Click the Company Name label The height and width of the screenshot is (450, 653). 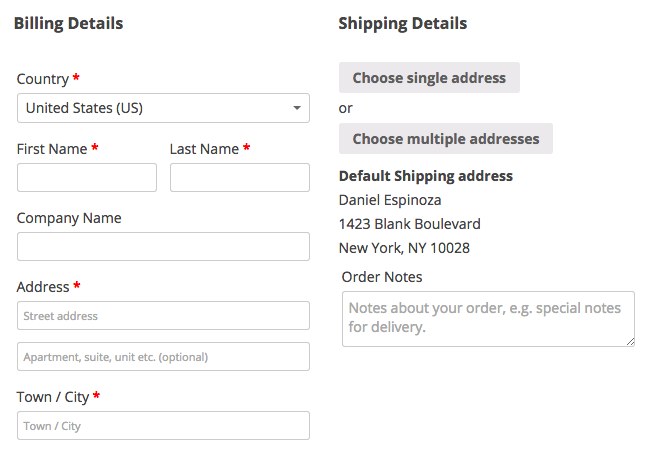coord(69,218)
